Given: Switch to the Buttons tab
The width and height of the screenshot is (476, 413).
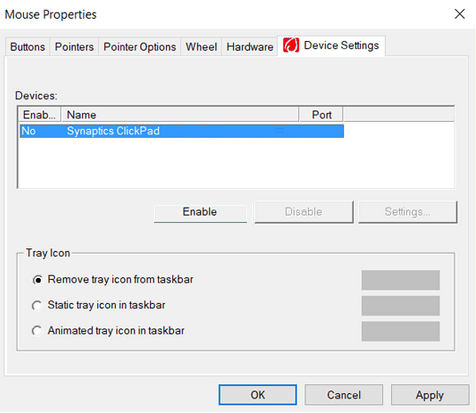Looking at the screenshot, I should pos(27,47).
